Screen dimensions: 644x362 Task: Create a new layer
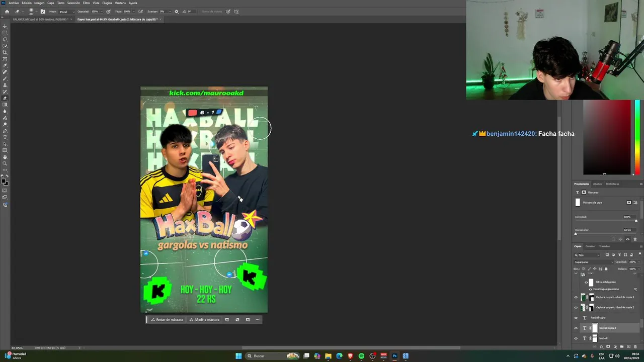pos(628,346)
